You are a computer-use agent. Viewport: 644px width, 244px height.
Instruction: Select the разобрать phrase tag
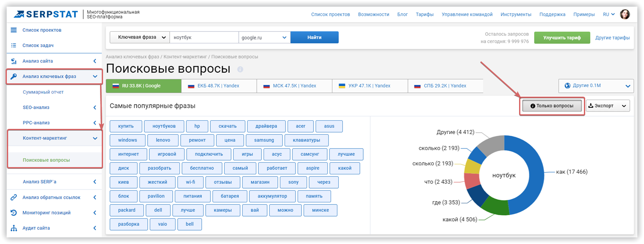click(159, 168)
